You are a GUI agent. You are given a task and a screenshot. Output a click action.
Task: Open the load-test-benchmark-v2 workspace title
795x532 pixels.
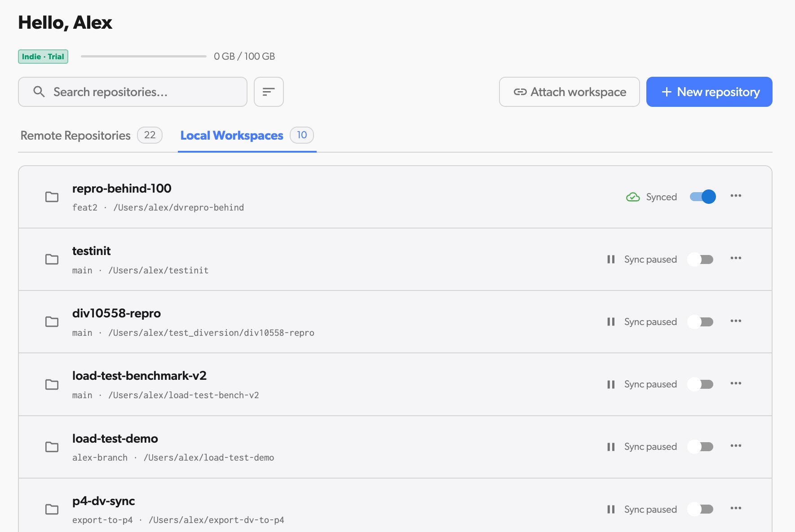pos(139,376)
